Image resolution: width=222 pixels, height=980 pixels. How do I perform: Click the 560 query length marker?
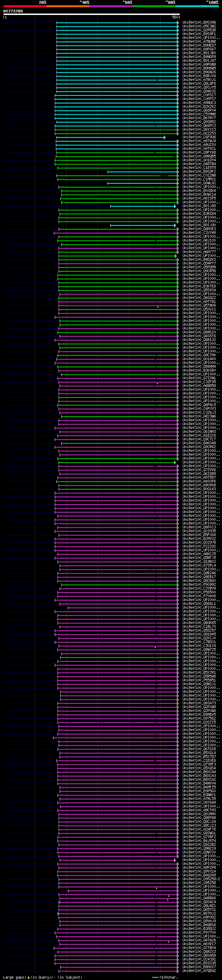pos(175,17)
